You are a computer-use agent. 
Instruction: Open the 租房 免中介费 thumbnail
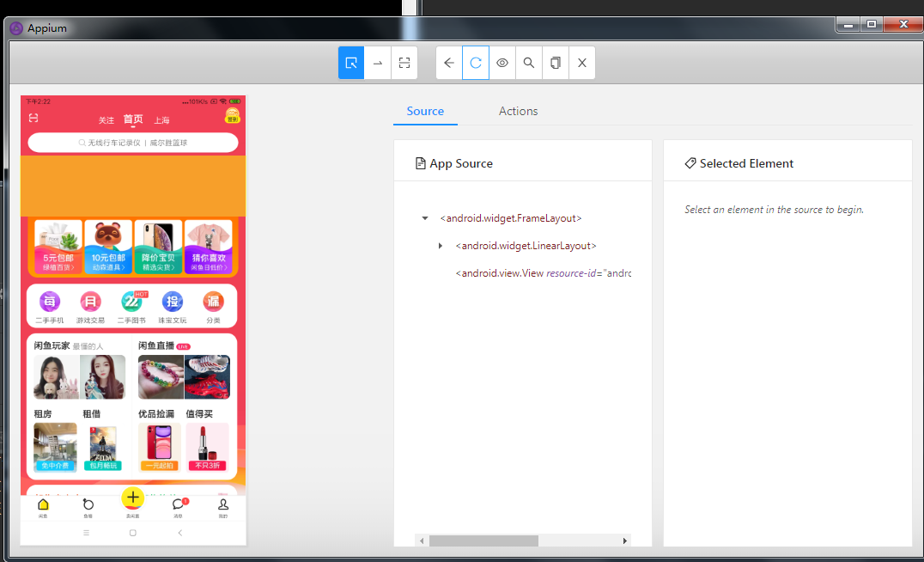pos(56,446)
